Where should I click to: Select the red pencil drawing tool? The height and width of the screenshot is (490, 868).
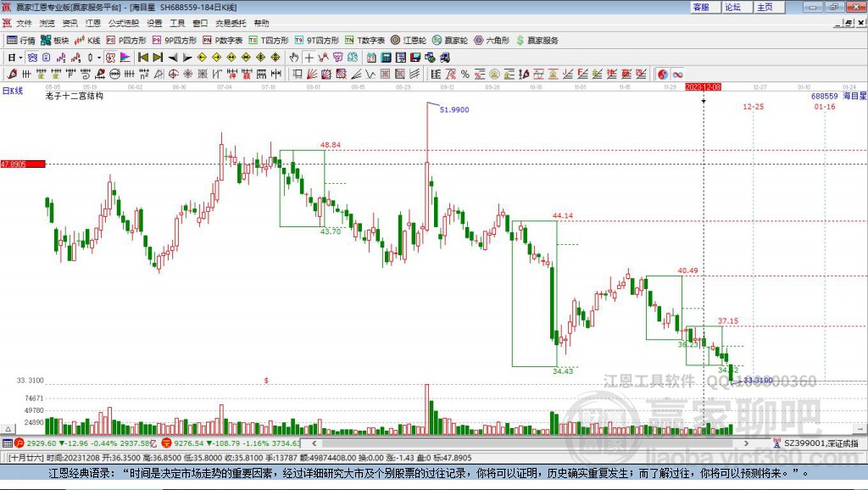point(12,74)
